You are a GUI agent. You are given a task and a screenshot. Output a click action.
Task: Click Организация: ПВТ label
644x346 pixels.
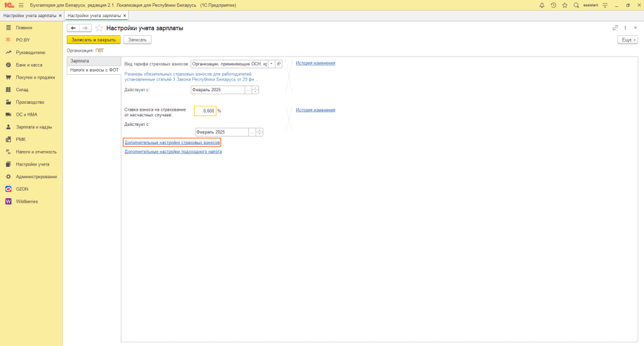coord(86,50)
